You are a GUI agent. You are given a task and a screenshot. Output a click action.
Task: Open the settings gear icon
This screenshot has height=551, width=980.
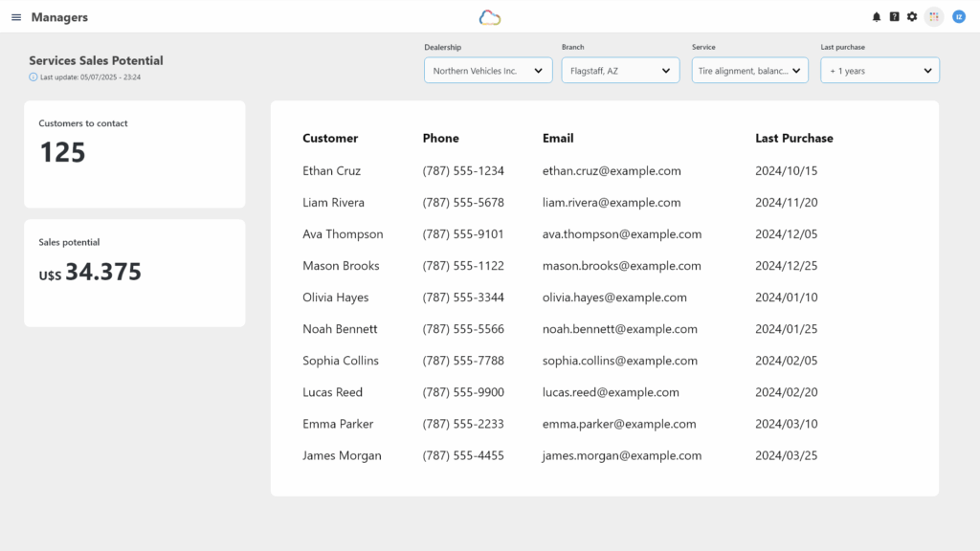(x=912, y=17)
